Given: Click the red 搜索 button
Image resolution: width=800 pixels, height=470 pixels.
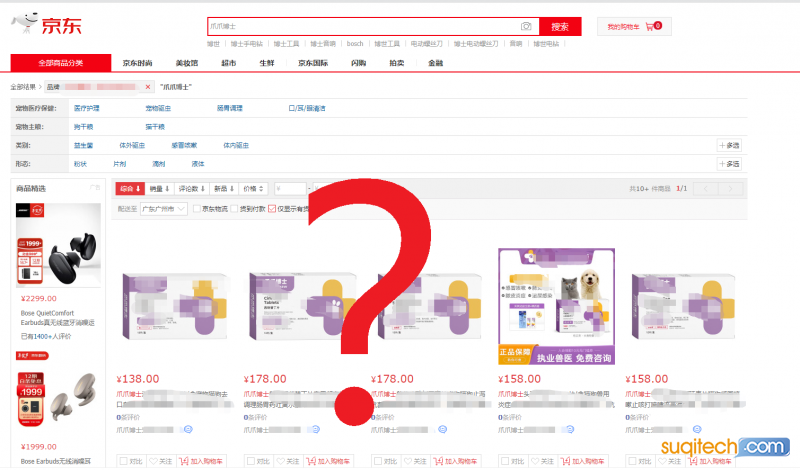Looking at the screenshot, I should point(560,26).
